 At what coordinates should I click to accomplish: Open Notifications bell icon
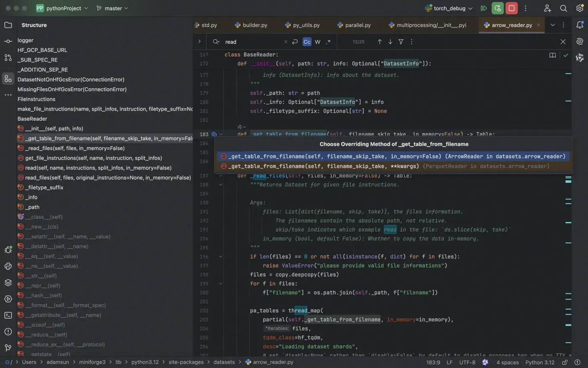point(580,25)
